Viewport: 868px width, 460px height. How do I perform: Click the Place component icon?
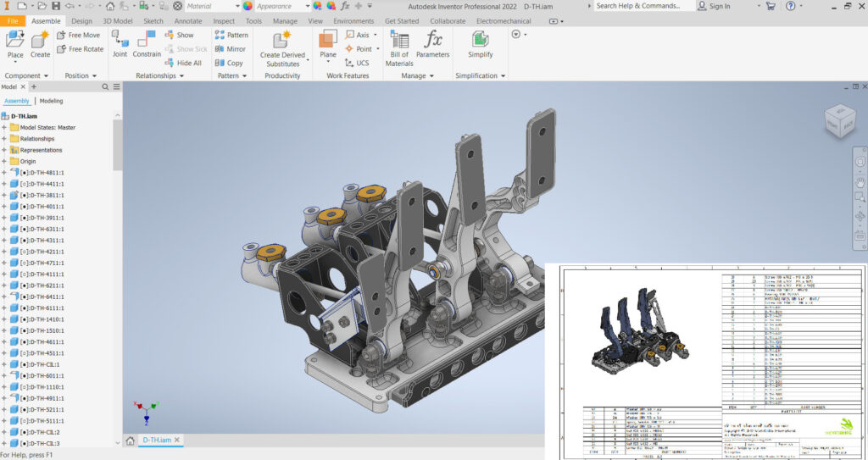15,41
